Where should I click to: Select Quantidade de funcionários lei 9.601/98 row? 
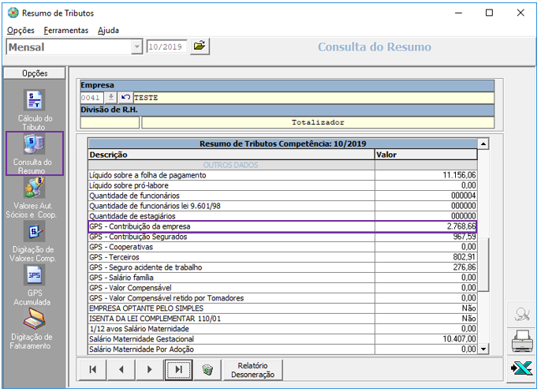282,206
